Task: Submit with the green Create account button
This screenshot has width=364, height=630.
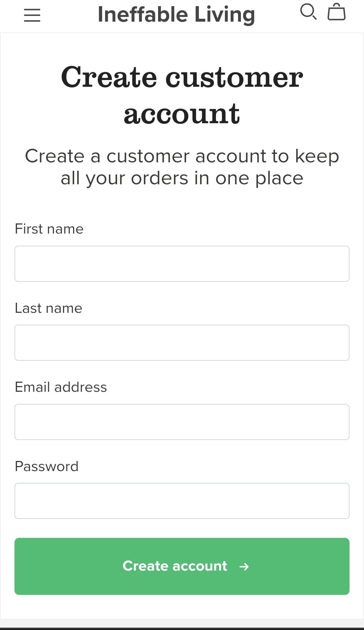Action: (x=182, y=566)
